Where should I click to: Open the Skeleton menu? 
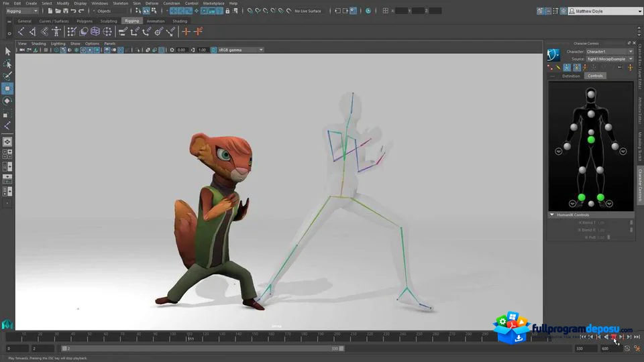pyautogui.click(x=120, y=3)
